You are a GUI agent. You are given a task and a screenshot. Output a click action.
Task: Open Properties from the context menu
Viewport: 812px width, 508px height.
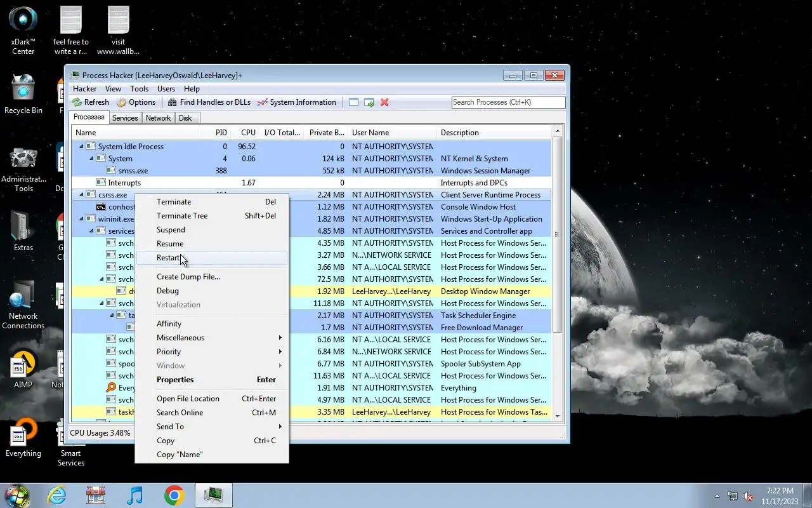[212, 380]
